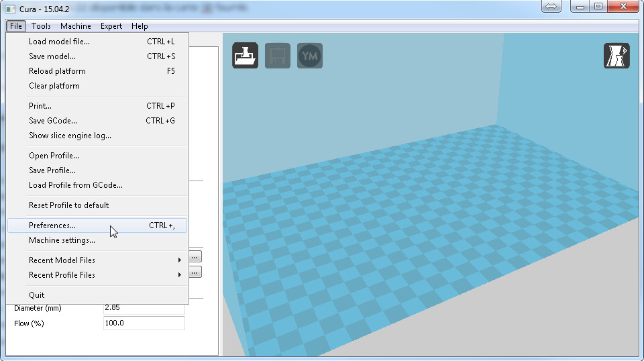The height and width of the screenshot is (361, 644).
Task: Click the YM YouMagine share icon
Action: tap(310, 56)
